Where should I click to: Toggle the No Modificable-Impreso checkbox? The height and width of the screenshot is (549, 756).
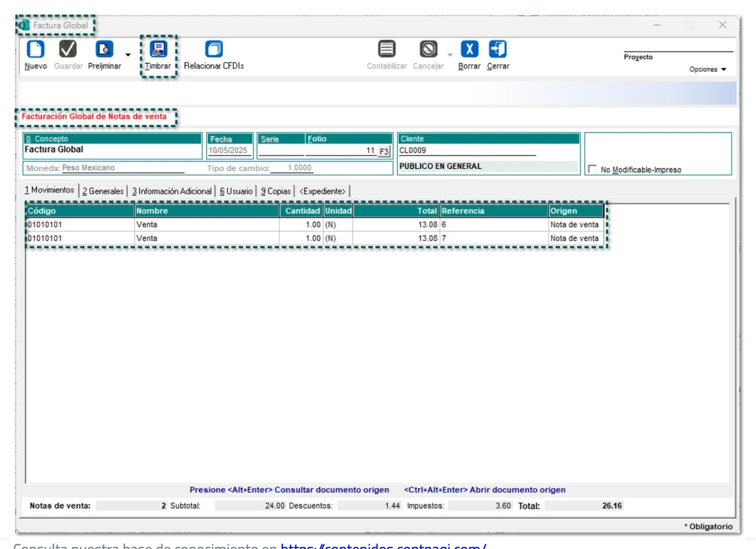[592, 169]
